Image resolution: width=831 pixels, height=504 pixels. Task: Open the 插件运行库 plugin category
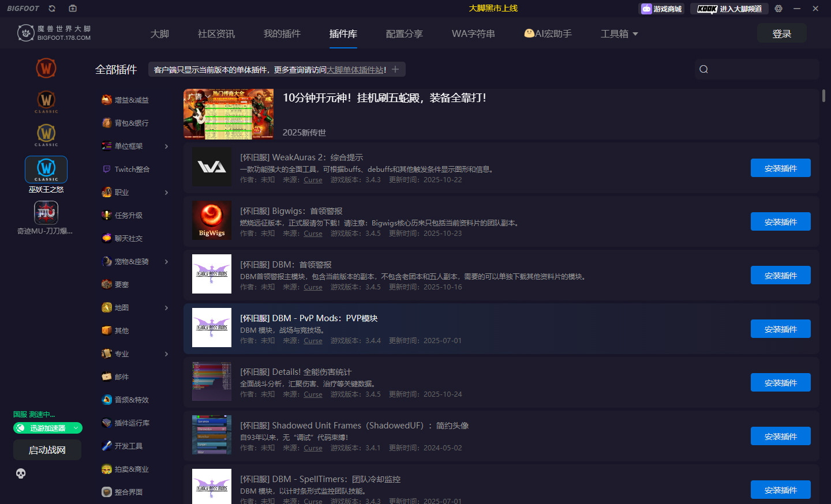[125, 423]
